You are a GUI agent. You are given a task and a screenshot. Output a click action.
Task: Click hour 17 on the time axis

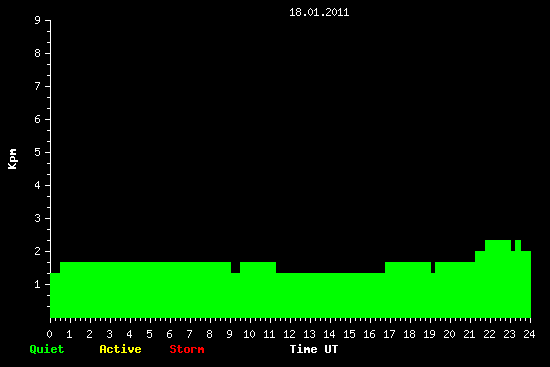(389, 334)
